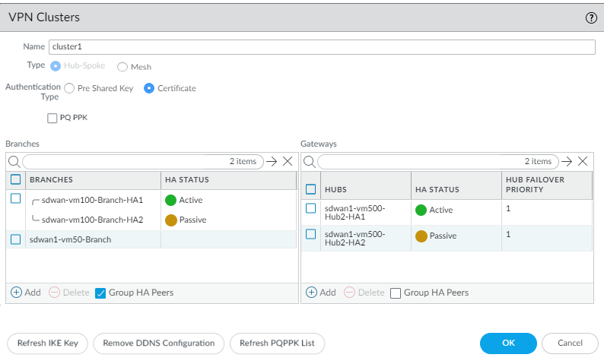Screen dimensions: 604x364
Task: Click the Branches search magnifier icon
Action: click(14, 161)
